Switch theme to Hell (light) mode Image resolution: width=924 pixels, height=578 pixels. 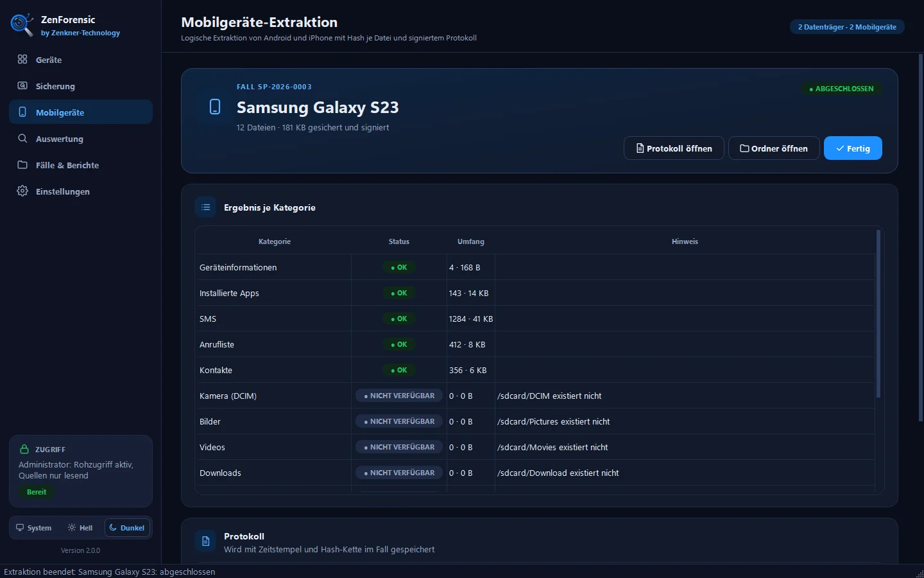pyautogui.click(x=80, y=528)
